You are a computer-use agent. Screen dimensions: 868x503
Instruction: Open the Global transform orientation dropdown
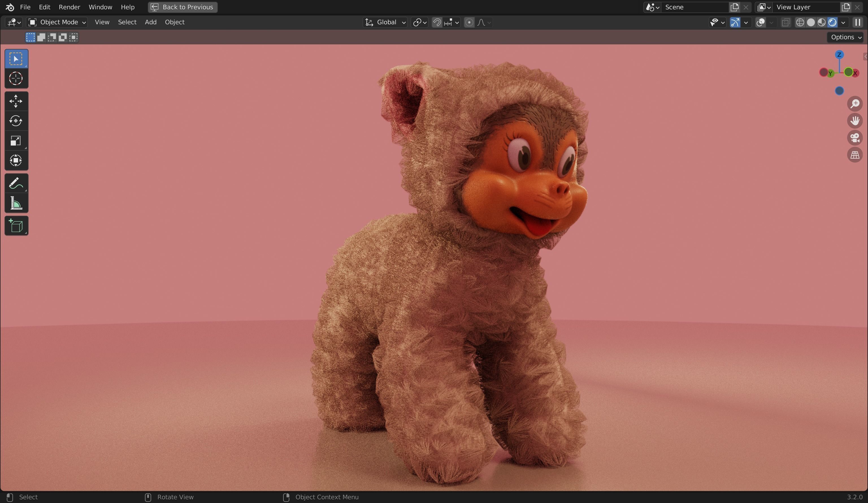385,22
